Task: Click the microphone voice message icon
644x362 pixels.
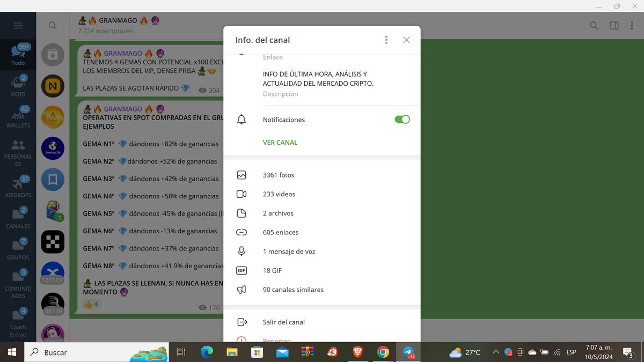Action: (x=241, y=251)
